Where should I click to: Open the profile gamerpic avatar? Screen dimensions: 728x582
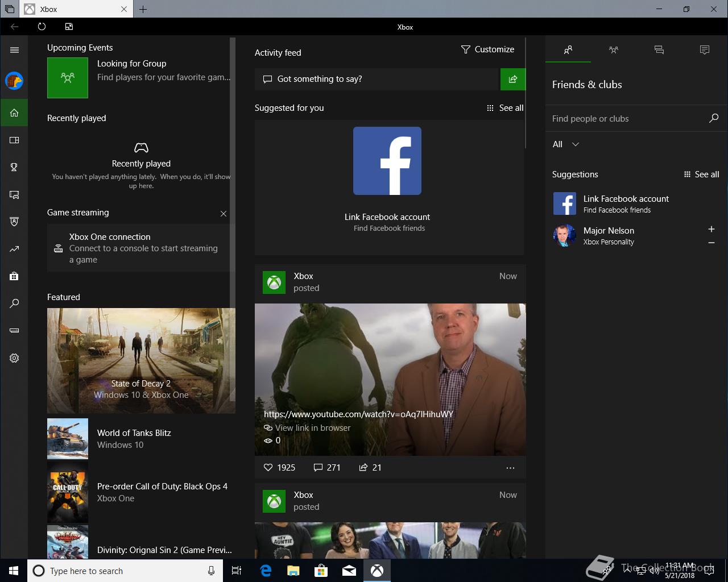(14, 81)
